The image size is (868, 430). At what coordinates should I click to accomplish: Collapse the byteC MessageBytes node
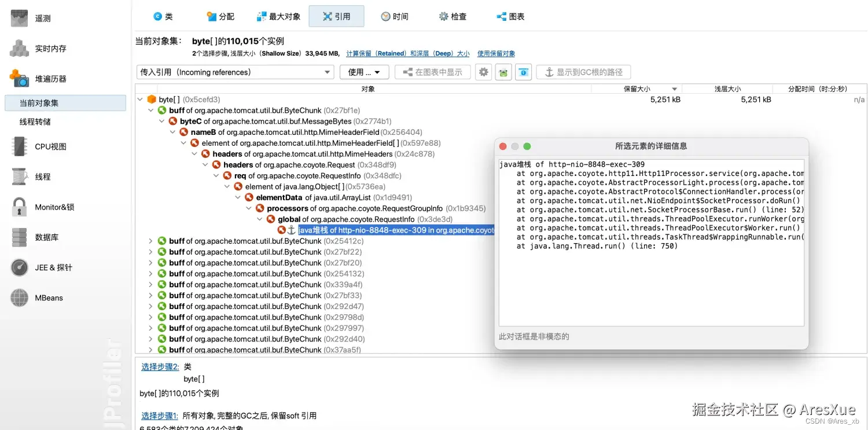click(162, 122)
